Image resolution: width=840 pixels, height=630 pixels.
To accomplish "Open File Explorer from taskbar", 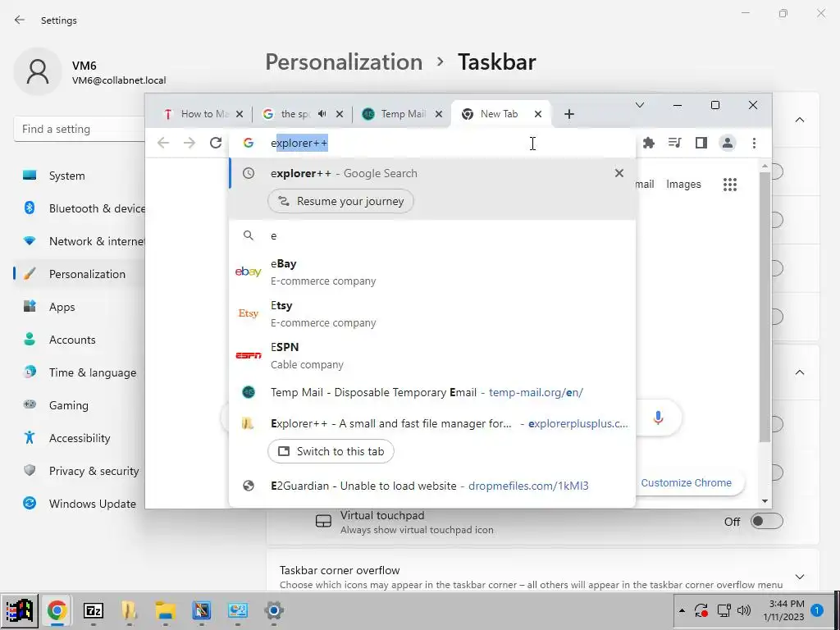I will coord(166,610).
